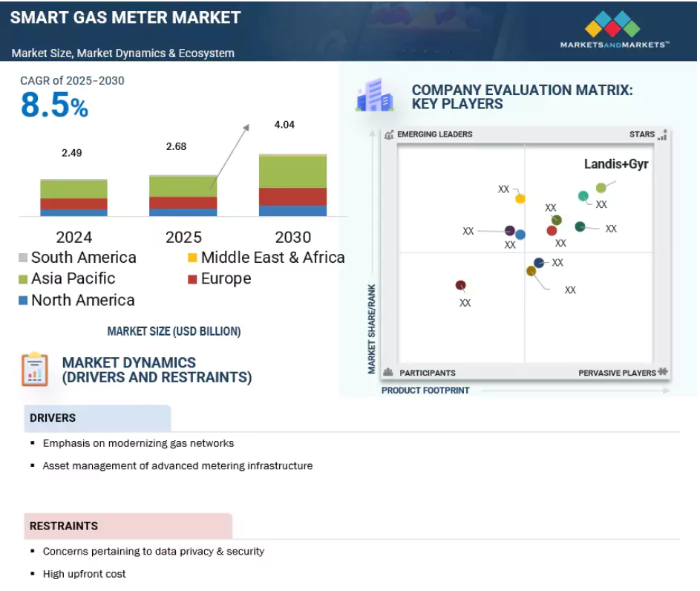Click the Pervasive Players puzzle icon
The width and height of the screenshot is (700, 591).
663,372
